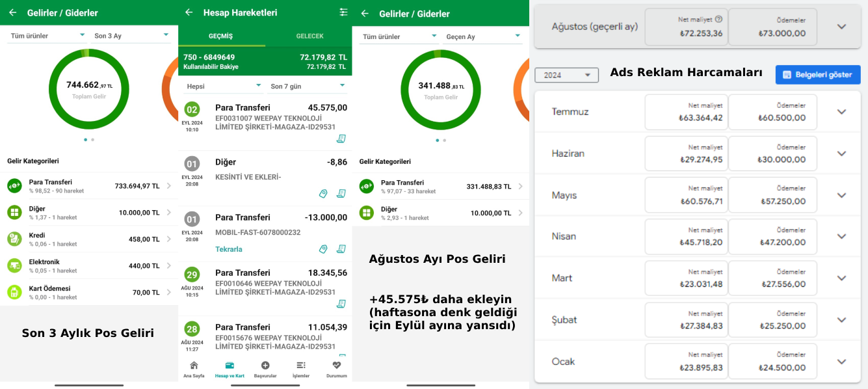868x389 pixels.
Task: Tap tag icon on the -8,86 Diğer transaction
Action: (323, 194)
